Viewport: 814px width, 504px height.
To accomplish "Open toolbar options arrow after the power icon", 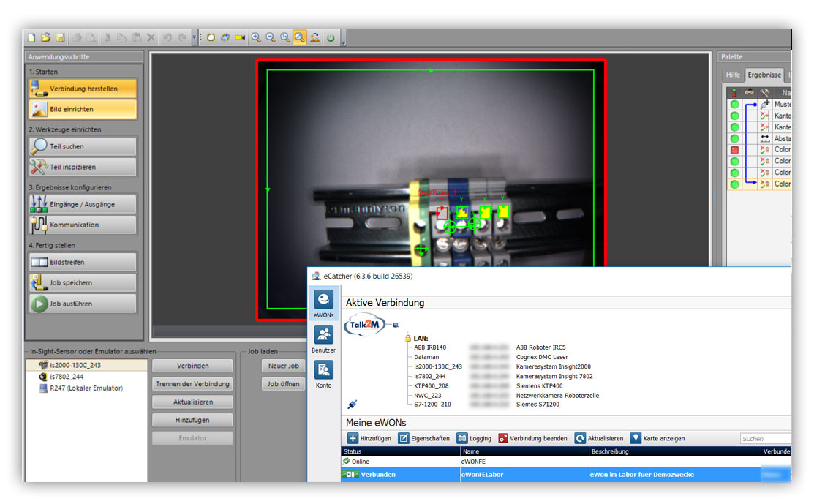I will tap(344, 39).
